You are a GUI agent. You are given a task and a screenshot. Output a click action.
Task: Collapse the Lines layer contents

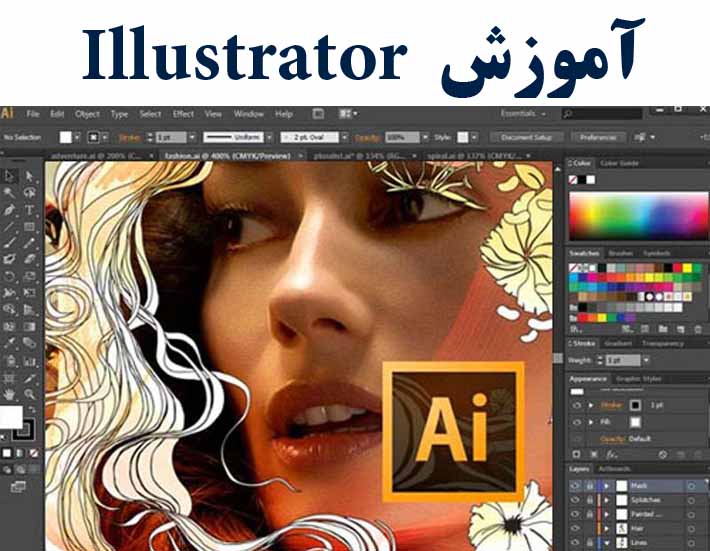tap(607, 542)
